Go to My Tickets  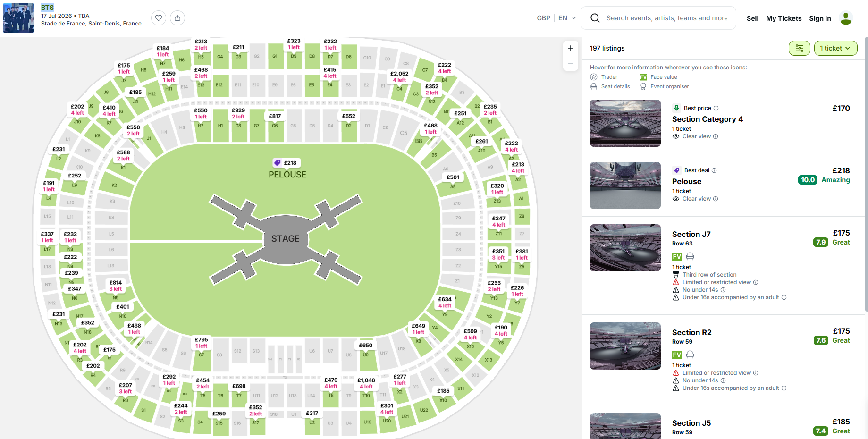click(x=784, y=18)
